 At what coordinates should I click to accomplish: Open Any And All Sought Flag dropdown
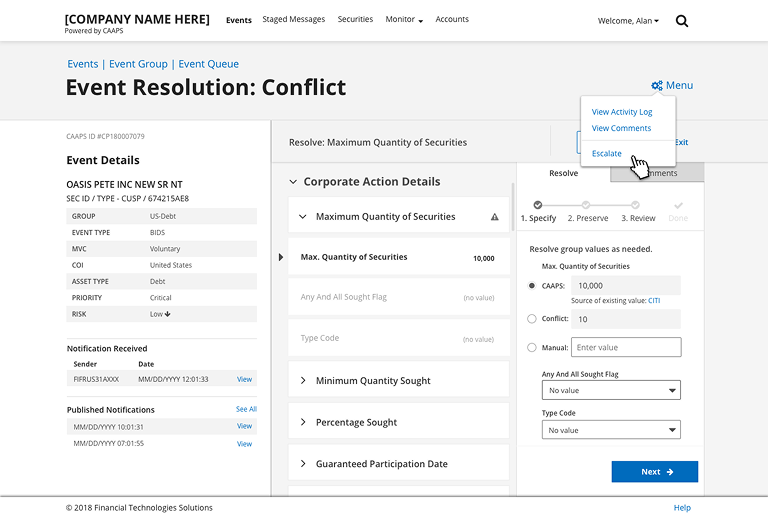[611, 390]
